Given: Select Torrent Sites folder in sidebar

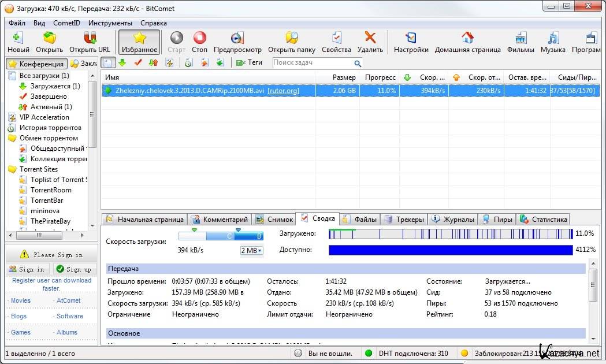Looking at the screenshot, I should click(38, 169).
